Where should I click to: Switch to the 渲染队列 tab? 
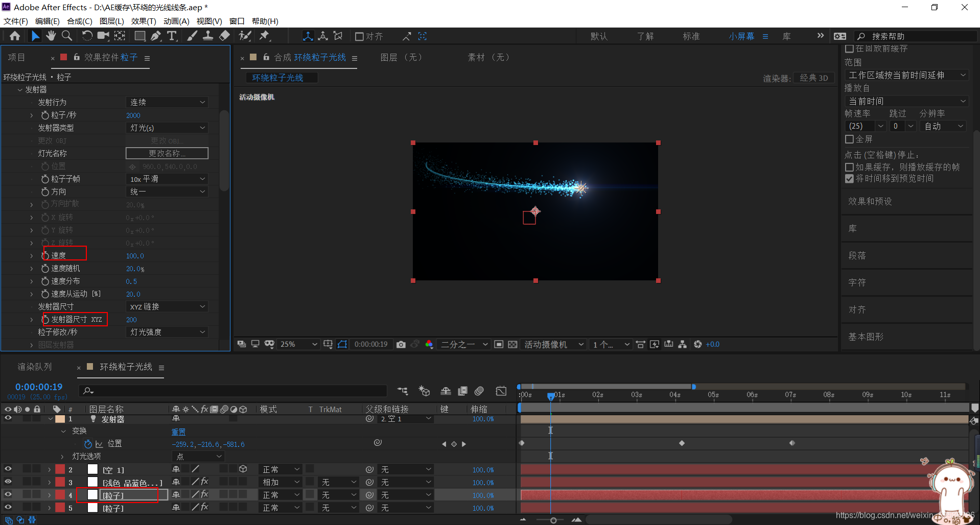click(x=35, y=367)
